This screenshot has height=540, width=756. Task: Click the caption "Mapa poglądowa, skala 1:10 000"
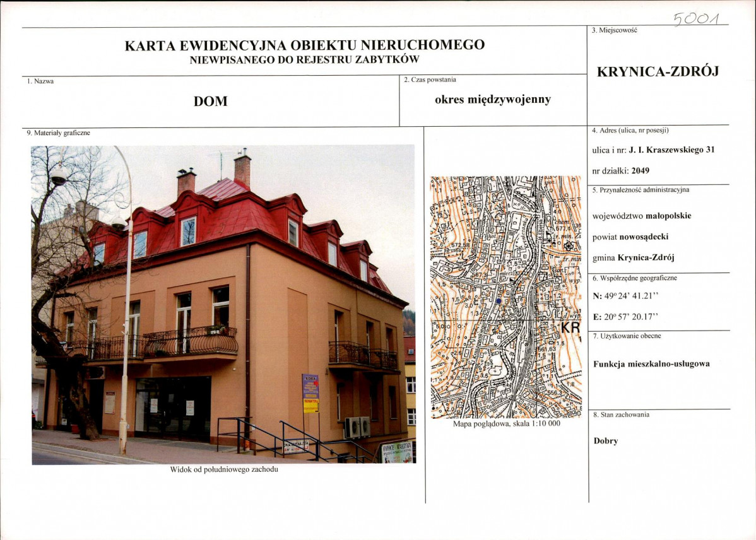507,424
